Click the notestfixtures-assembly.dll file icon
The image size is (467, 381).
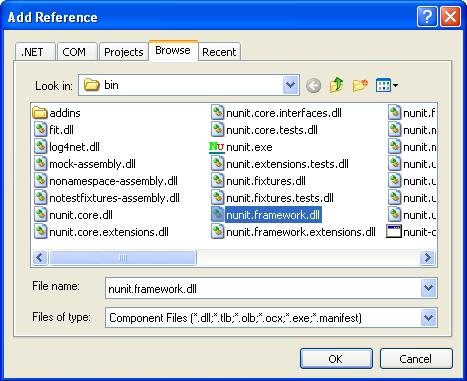(x=41, y=198)
